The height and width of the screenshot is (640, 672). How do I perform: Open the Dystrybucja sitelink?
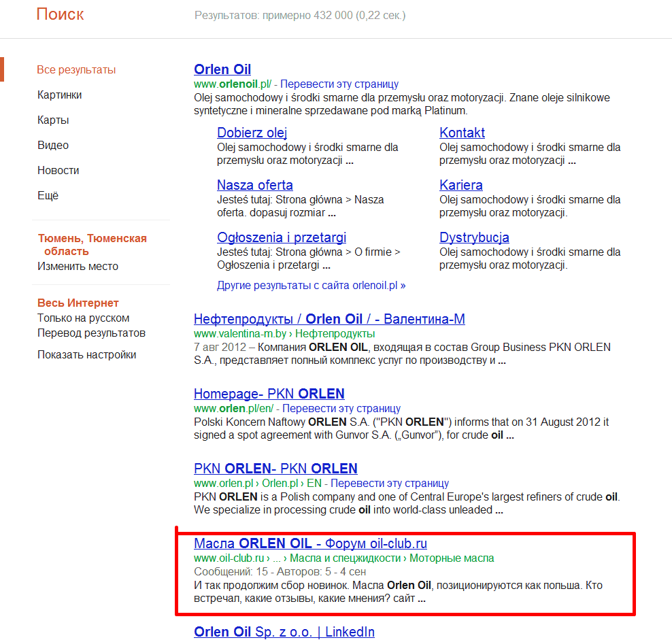pyautogui.click(x=475, y=237)
